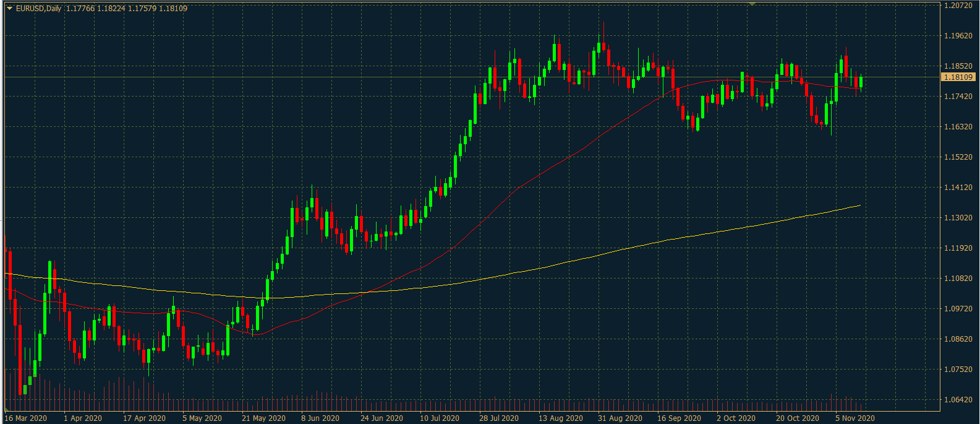
Task: Click the 17 Apr 2020 date label
Action: [x=144, y=418]
